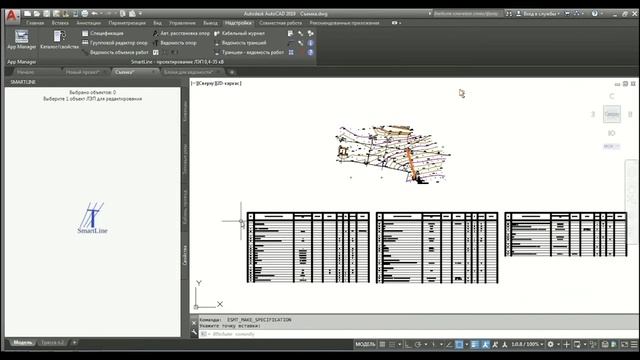
Task: Toggle snap mode in status bar
Action: 392,344
